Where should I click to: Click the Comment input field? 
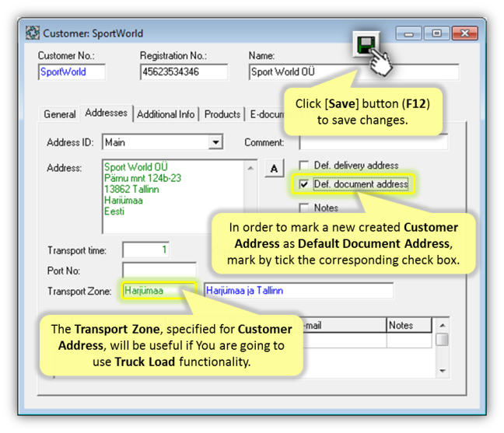click(373, 142)
